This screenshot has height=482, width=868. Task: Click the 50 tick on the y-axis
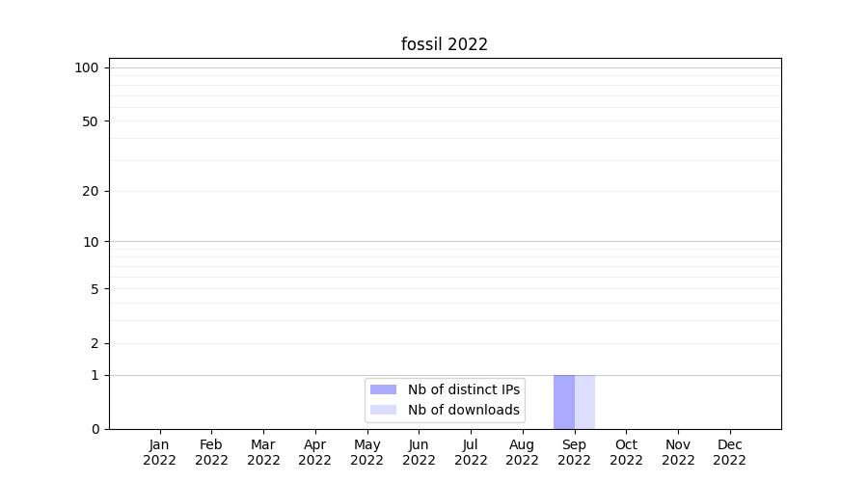pyautogui.click(x=91, y=121)
